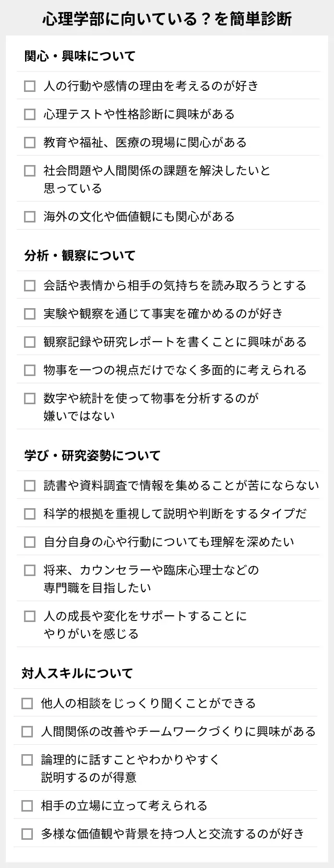
Task: Select 科学的根拠を重視して説明や判断をする checkbox
Action: click(x=30, y=514)
